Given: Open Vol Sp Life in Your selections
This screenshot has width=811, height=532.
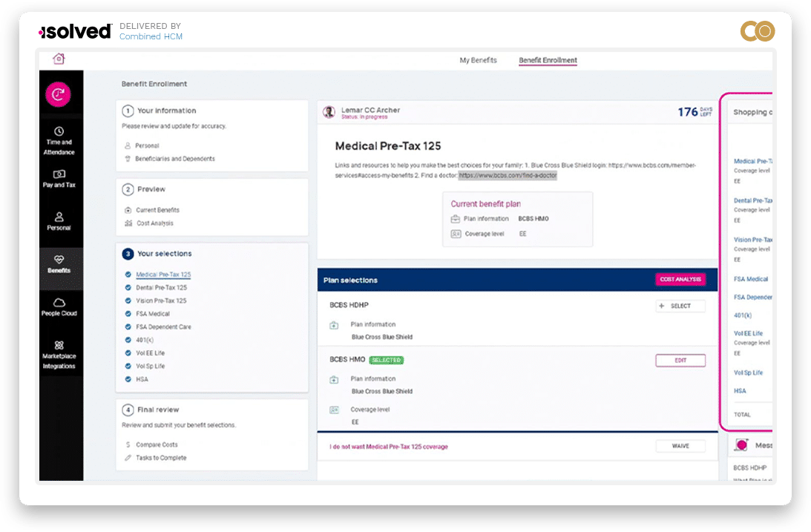Looking at the screenshot, I should point(150,366).
